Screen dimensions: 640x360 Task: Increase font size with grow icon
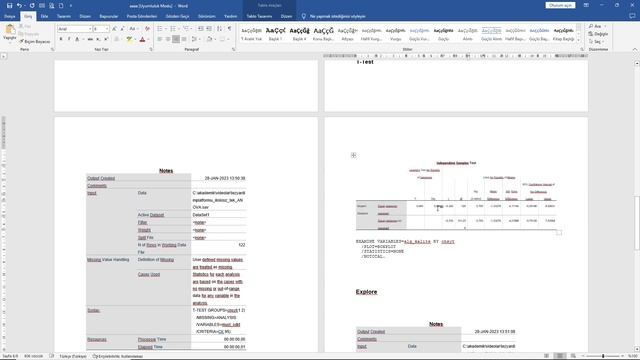tap(114, 29)
